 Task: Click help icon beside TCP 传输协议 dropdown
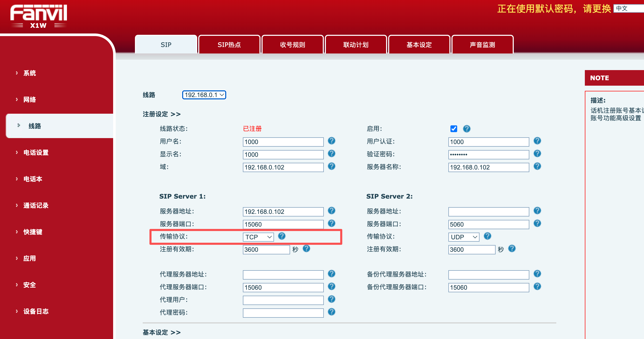click(282, 236)
